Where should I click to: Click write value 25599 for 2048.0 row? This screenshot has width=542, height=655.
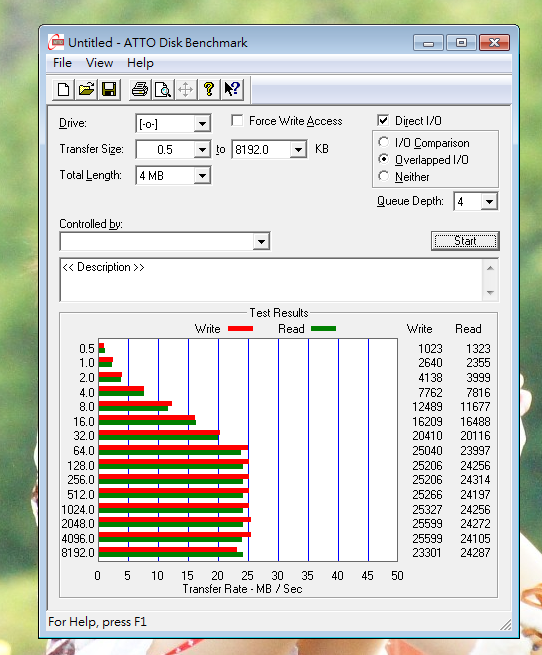[x=427, y=523]
